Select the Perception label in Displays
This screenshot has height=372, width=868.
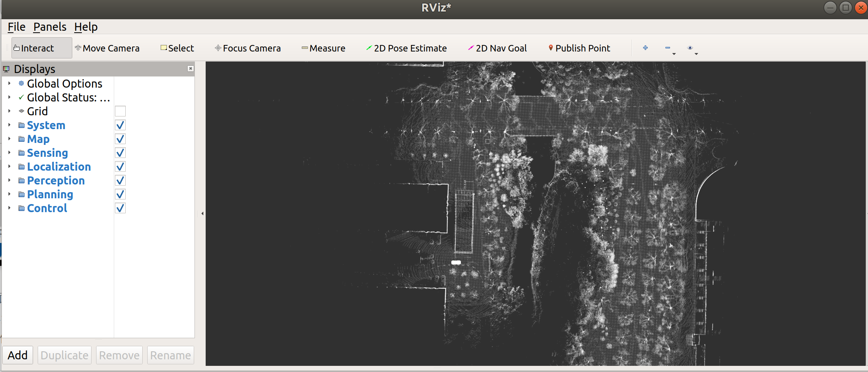(x=56, y=181)
